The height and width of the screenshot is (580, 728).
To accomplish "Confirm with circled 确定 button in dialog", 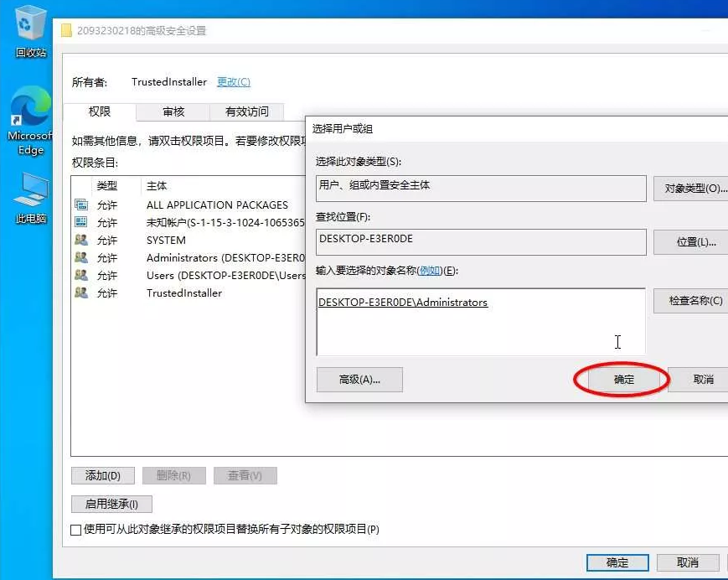I will 624,380.
